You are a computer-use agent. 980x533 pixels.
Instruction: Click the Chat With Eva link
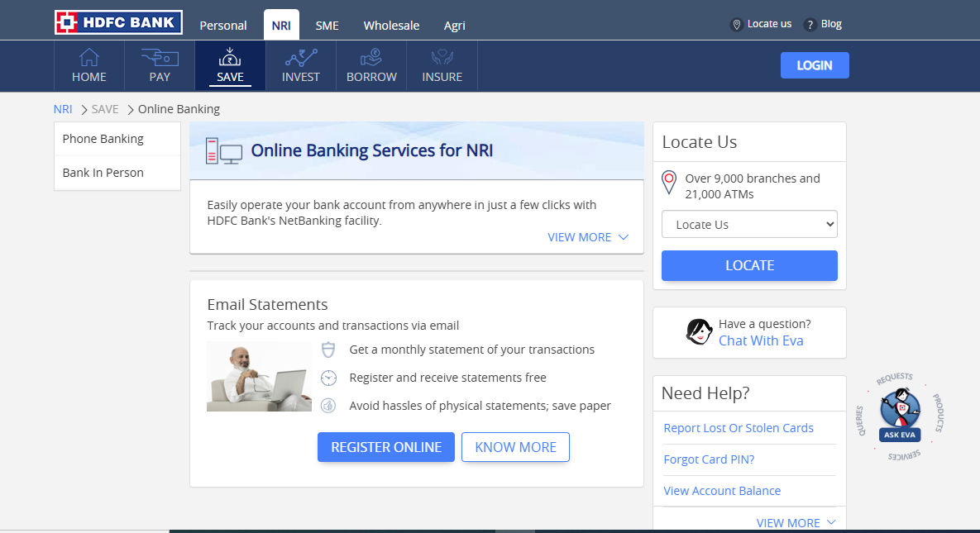point(761,340)
